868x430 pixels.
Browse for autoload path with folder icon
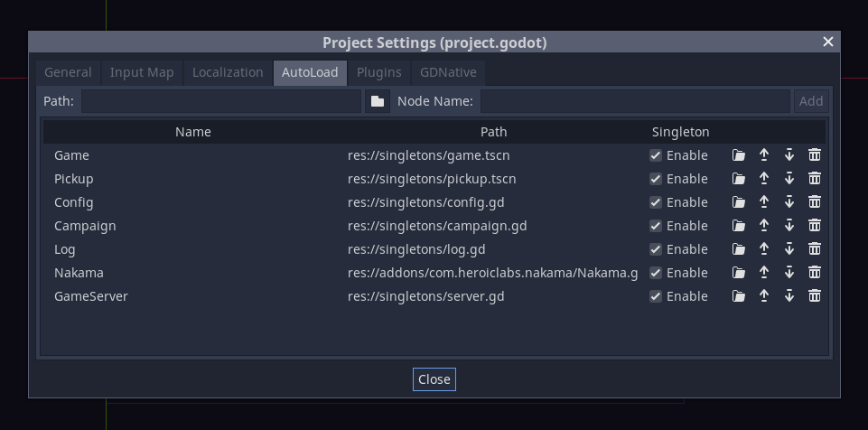click(x=378, y=101)
